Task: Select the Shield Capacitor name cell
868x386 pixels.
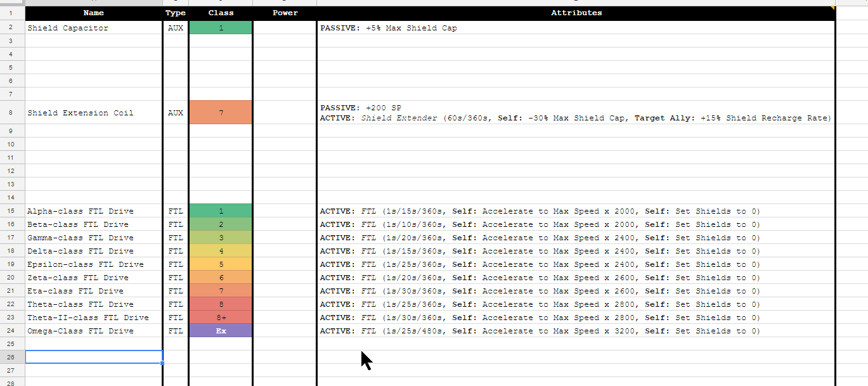Action: [x=93, y=28]
